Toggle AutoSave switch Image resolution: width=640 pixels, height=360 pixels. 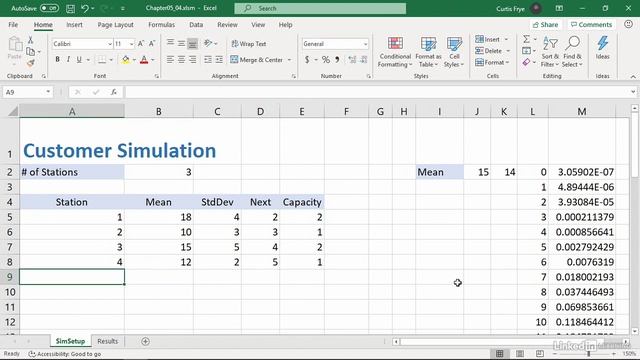pyautogui.click(x=49, y=8)
